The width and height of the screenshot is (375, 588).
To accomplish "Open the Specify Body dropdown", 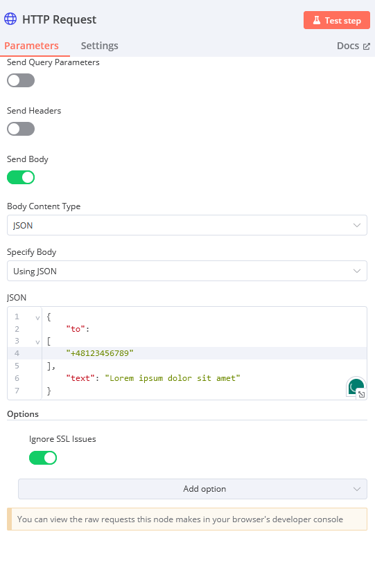I will pos(187,271).
